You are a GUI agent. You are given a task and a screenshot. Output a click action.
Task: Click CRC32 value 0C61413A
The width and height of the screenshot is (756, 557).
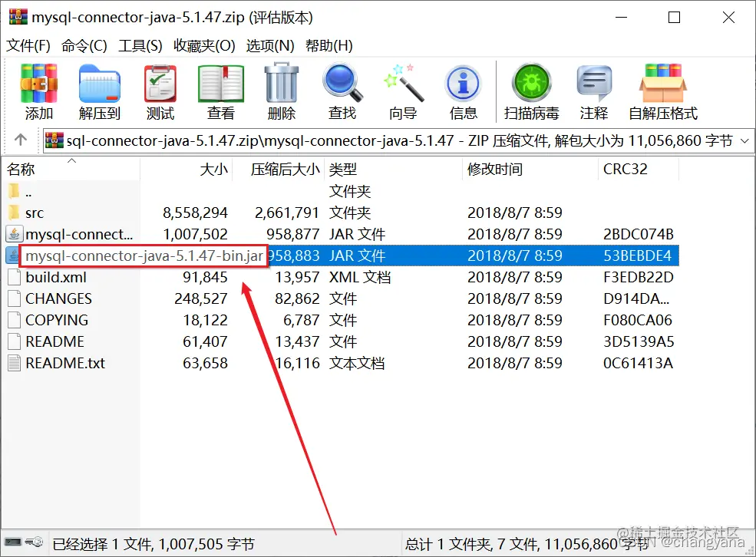coord(638,363)
